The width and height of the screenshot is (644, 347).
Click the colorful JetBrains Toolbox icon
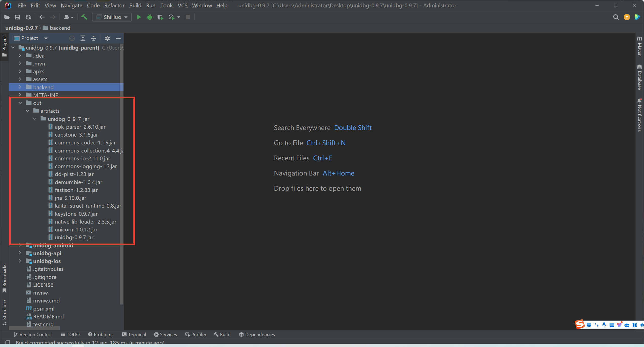pos(637,17)
